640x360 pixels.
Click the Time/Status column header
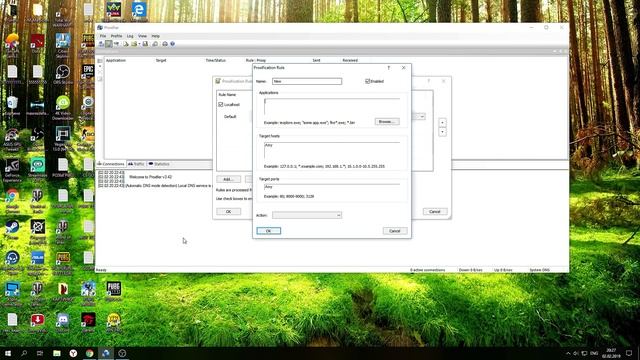tap(216, 60)
